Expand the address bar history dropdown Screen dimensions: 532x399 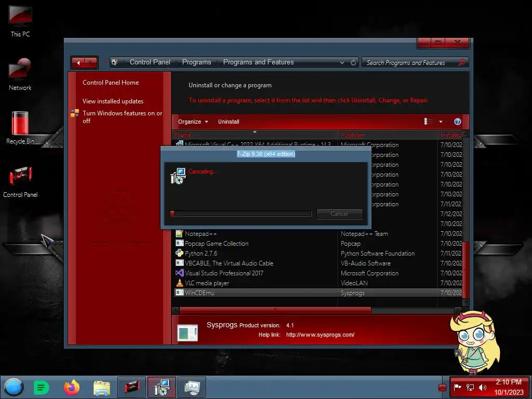[x=342, y=62]
